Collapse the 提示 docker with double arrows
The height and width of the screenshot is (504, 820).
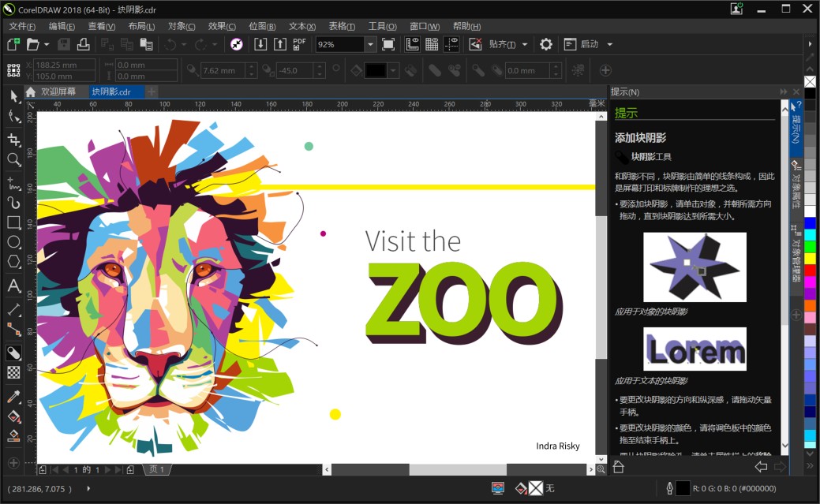[x=784, y=91]
